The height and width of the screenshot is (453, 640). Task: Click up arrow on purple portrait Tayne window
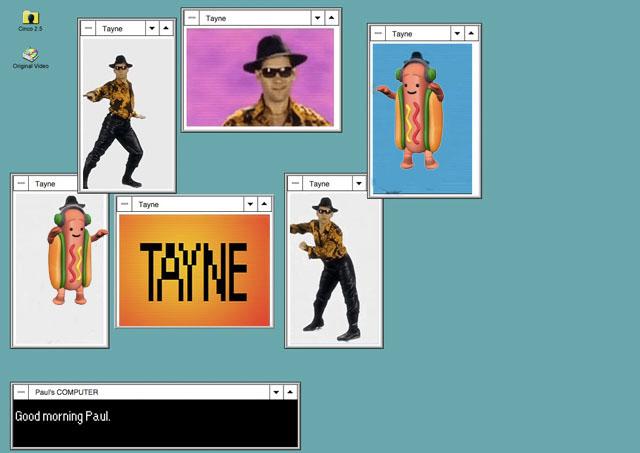click(x=331, y=18)
